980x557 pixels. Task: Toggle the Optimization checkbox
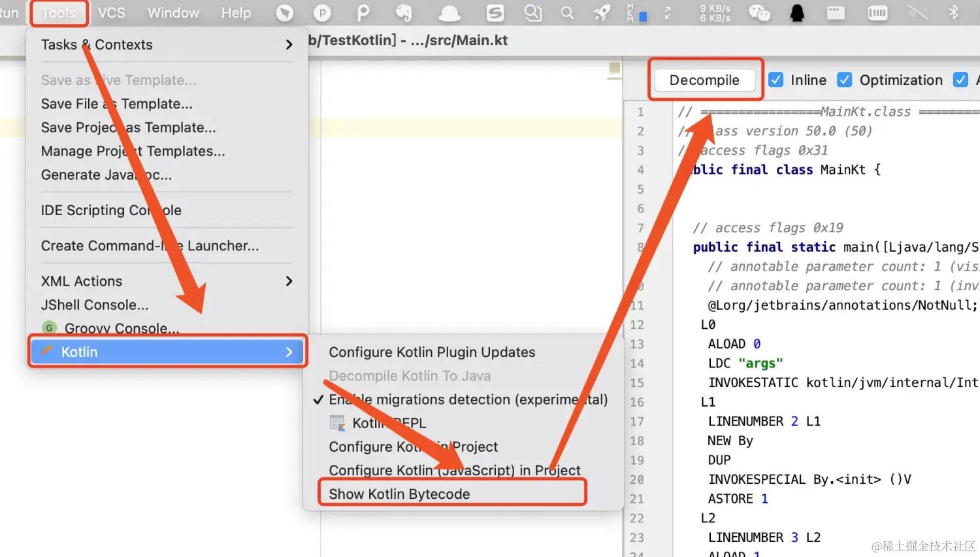click(x=844, y=80)
